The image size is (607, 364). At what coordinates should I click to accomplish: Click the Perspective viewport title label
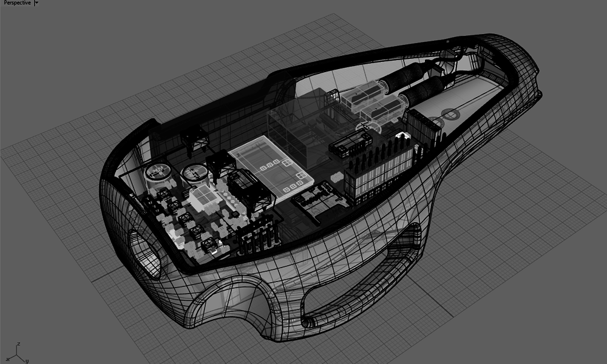(17, 2)
